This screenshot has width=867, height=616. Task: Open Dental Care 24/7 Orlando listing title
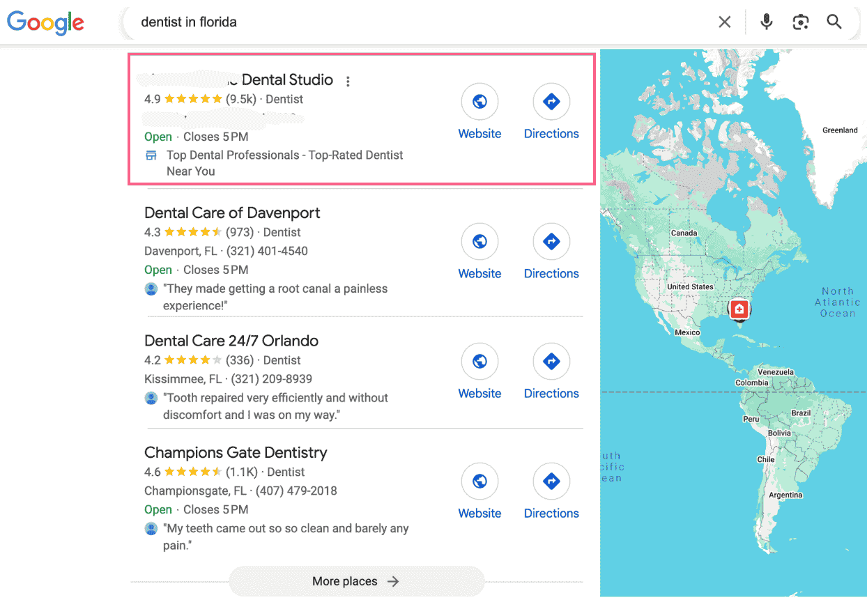tap(231, 341)
